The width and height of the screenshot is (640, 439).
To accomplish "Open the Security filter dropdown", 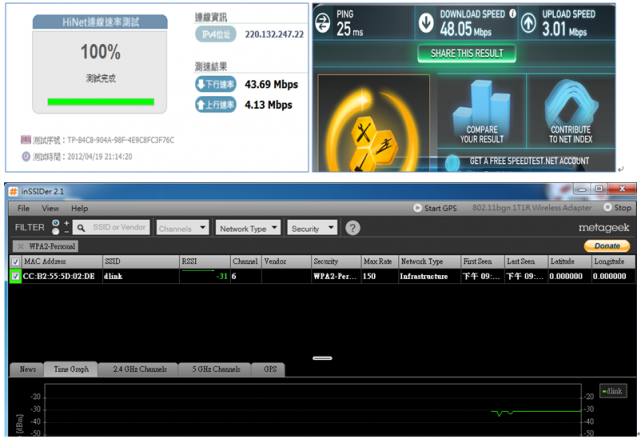I will pos(313,228).
